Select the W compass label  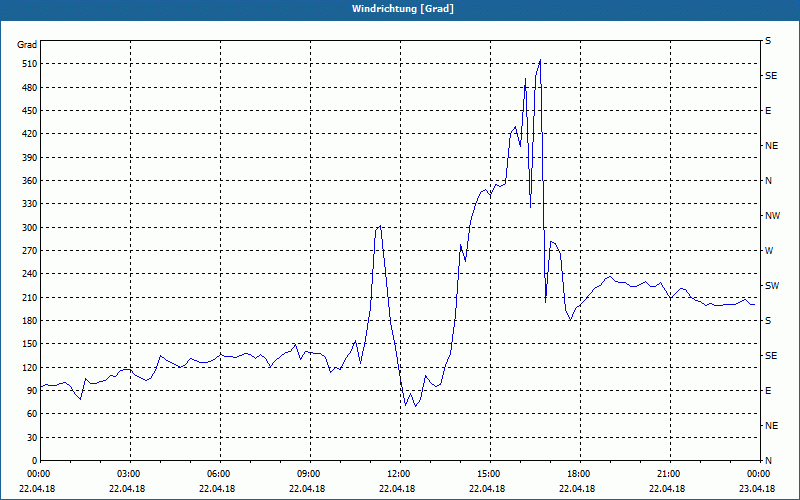click(x=769, y=251)
